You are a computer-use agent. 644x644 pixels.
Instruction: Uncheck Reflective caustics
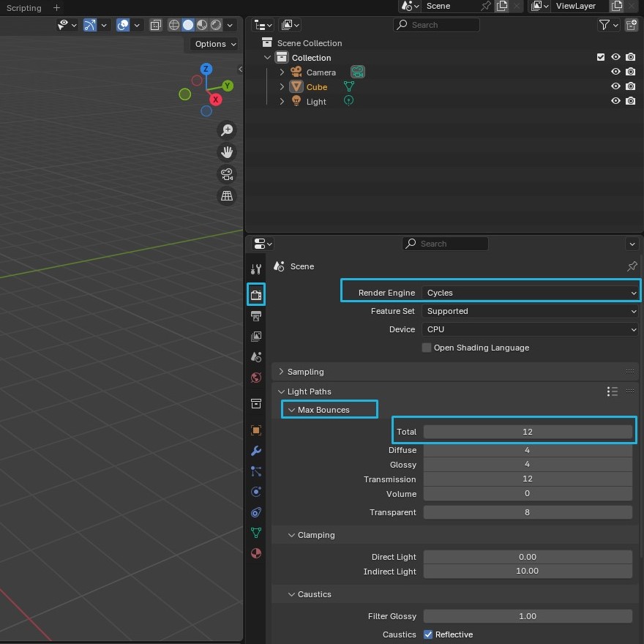(430, 634)
